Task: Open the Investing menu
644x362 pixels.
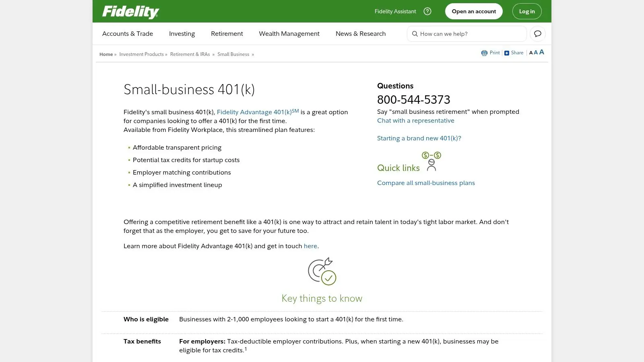Action: (182, 34)
